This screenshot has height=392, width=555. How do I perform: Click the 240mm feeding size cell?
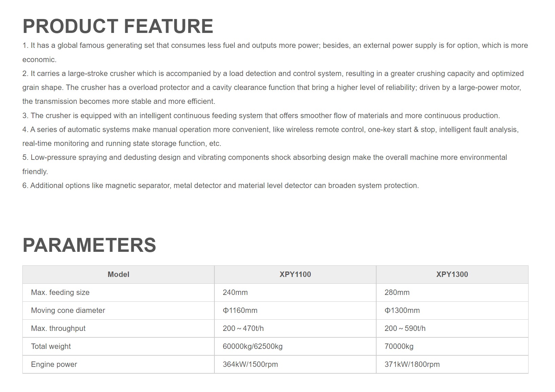coord(235,293)
